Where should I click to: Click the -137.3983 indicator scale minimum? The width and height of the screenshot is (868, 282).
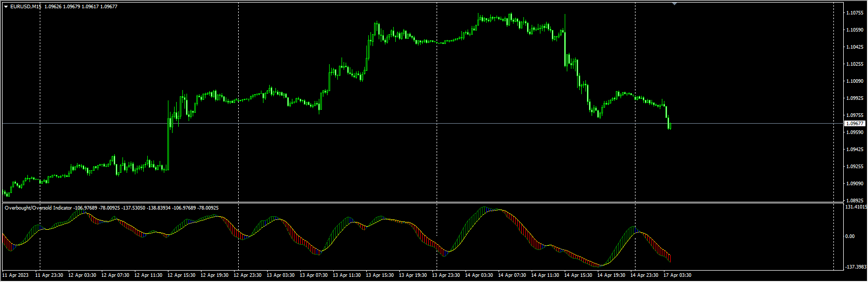click(856, 267)
